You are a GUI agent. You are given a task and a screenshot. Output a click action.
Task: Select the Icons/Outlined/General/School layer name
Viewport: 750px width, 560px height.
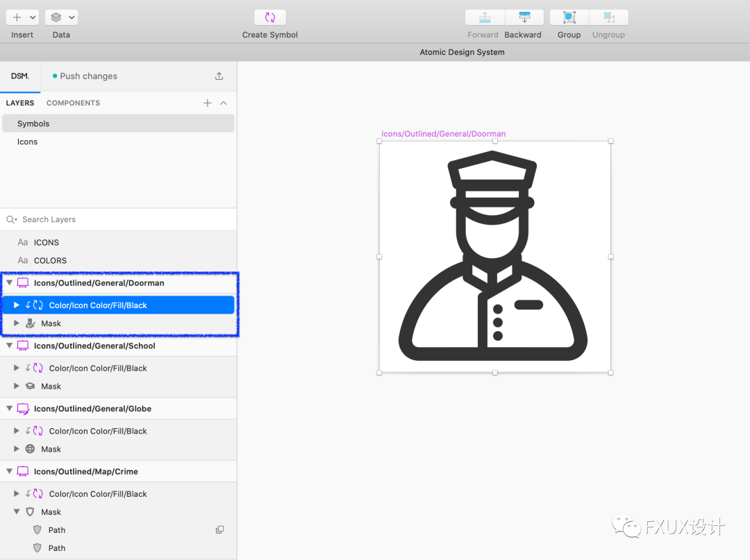94,346
